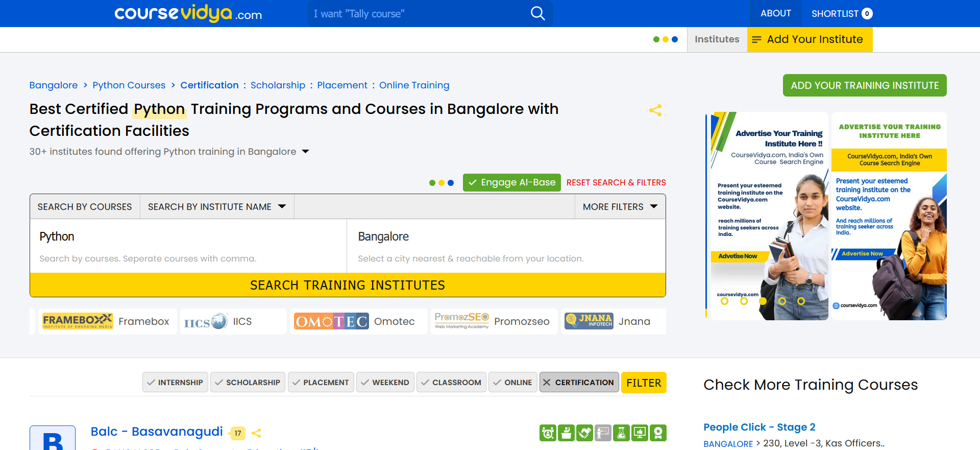Go to the Institutes tab
This screenshot has width=980, height=450.
[717, 39]
